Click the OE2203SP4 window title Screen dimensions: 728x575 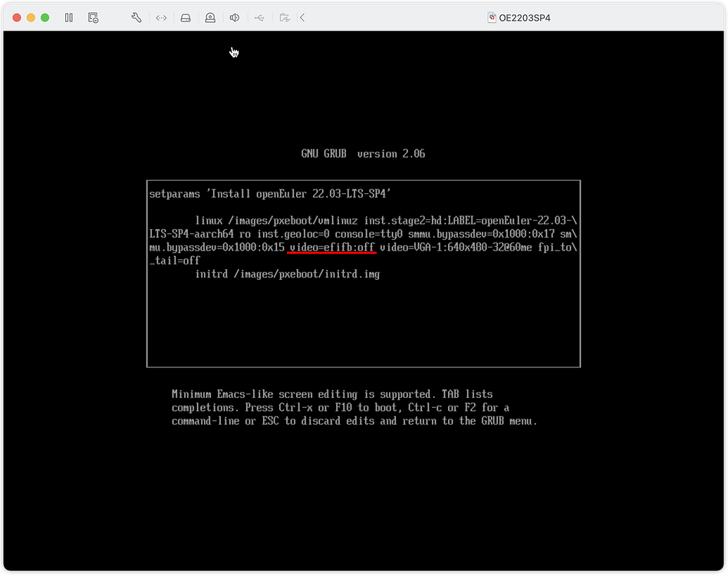point(525,18)
